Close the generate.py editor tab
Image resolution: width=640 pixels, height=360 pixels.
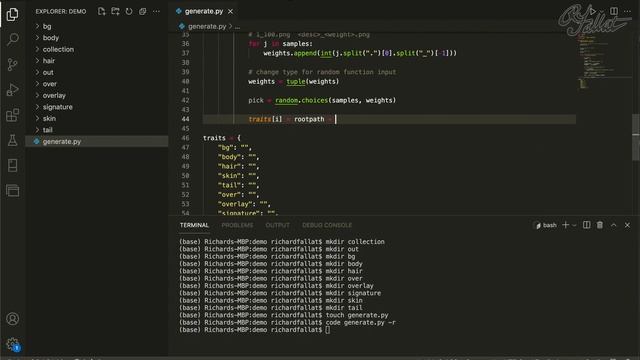231,11
